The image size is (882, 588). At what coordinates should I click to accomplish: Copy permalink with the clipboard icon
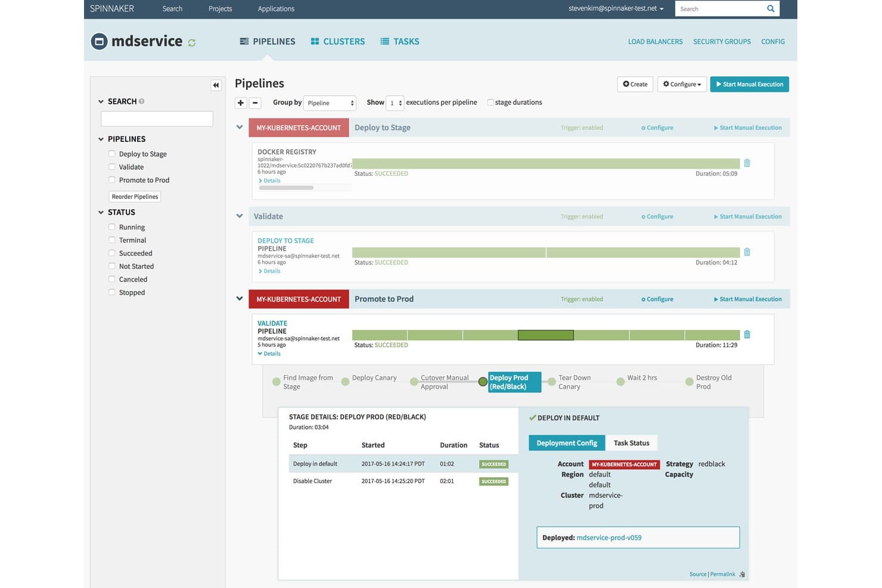[x=742, y=574]
